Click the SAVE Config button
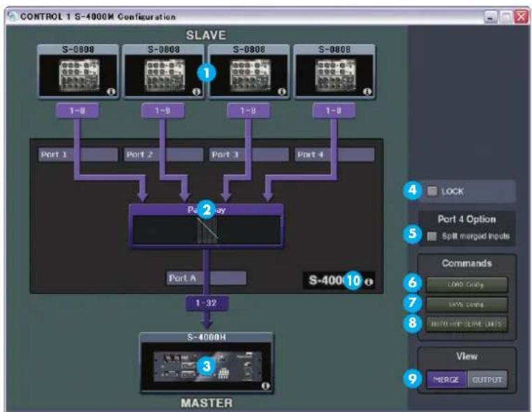The width and height of the screenshot is (532, 412). [x=467, y=304]
